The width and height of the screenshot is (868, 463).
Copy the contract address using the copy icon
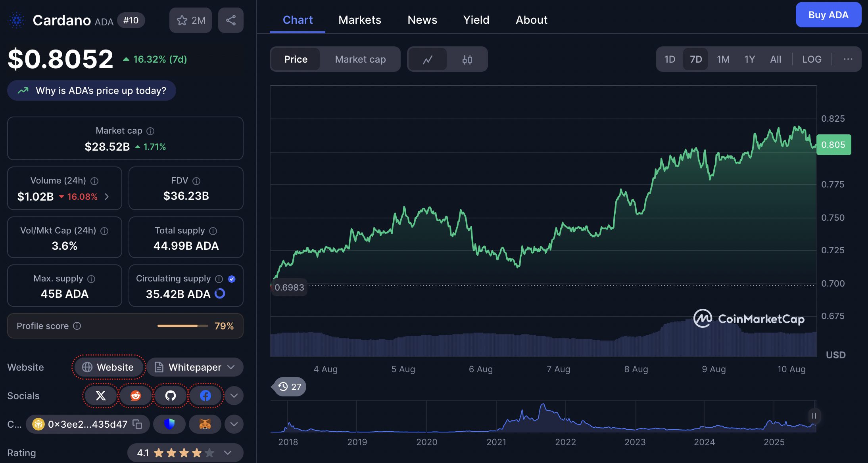pos(137,424)
